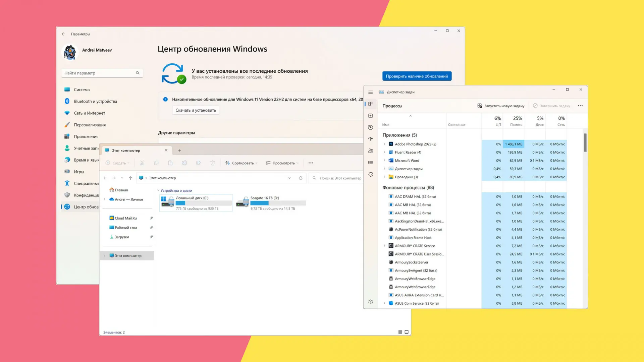Navigate forward in File Explorer
Image resolution: width=644 pixels, height=362 pixels.
(114, 178)
